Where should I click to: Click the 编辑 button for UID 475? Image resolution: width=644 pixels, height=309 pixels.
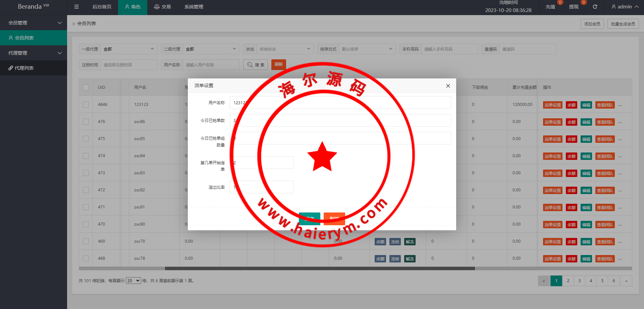[586, 139]
